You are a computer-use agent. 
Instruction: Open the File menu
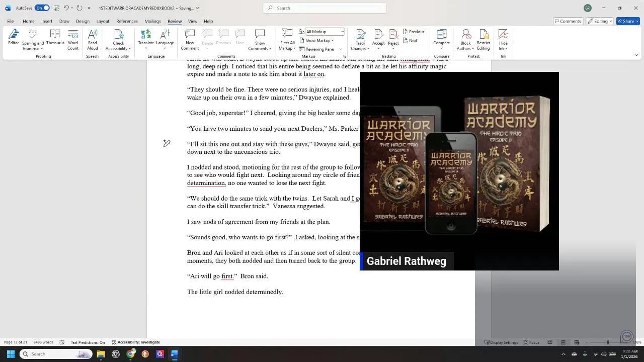[10, 21]
